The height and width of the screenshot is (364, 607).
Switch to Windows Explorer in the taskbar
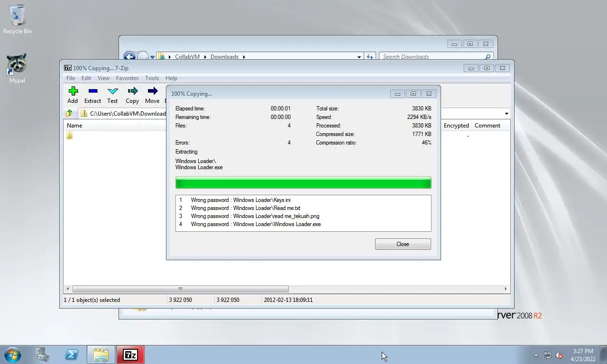tap(101, 355)
